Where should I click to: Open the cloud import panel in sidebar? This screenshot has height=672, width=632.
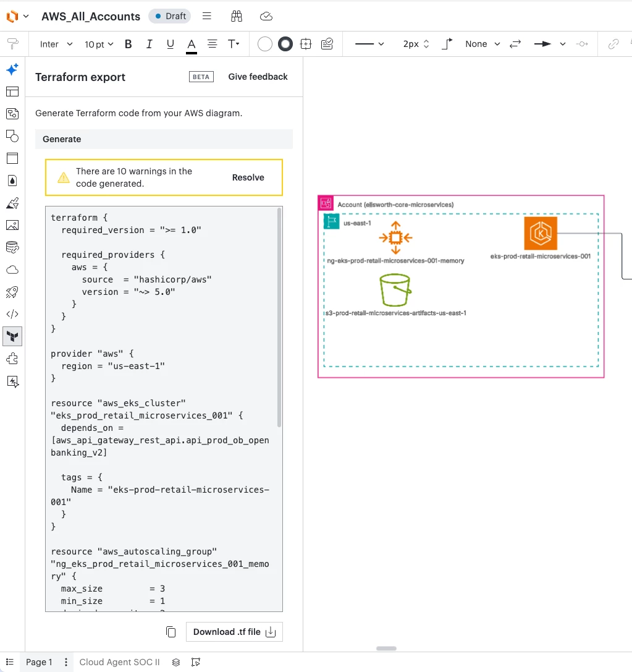(x=12, y=270)
